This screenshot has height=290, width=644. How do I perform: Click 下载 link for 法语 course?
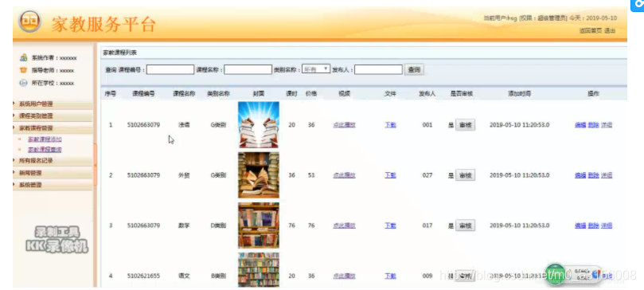[390, 125]
